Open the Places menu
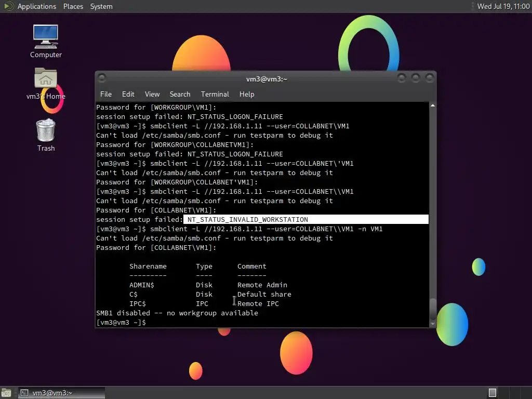The height and width of the screenshot is (399, 532). pos(73,6)
